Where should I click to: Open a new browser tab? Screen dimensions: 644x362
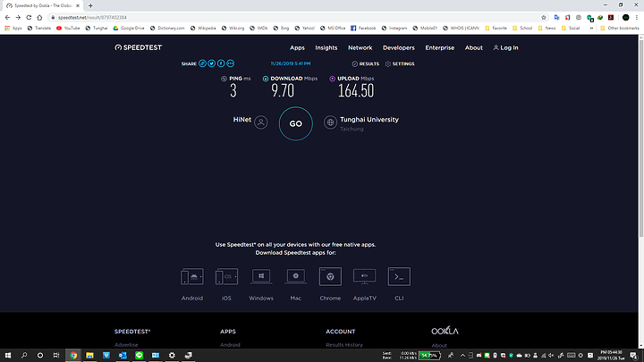pos(90,5)
